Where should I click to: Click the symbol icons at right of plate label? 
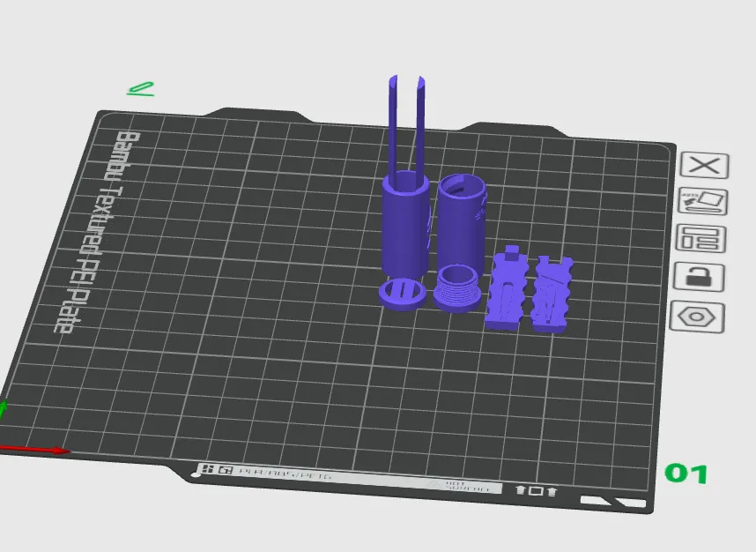536,490
